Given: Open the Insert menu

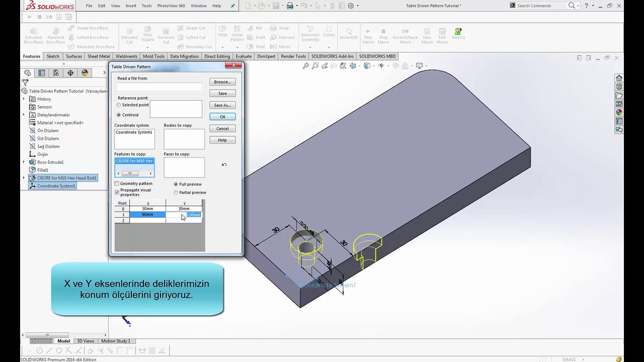Looking at the screenshot, I should coord(131,6).
